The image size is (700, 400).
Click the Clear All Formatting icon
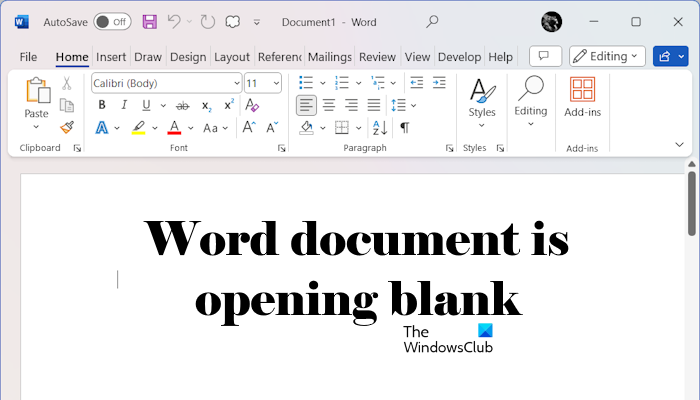[x=252, y=105]
